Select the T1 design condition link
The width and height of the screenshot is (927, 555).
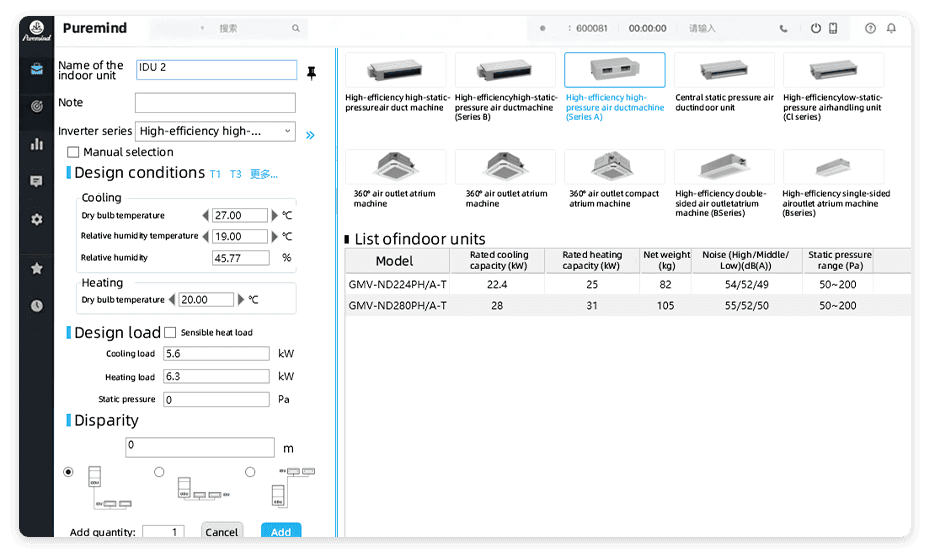[215, 174]
